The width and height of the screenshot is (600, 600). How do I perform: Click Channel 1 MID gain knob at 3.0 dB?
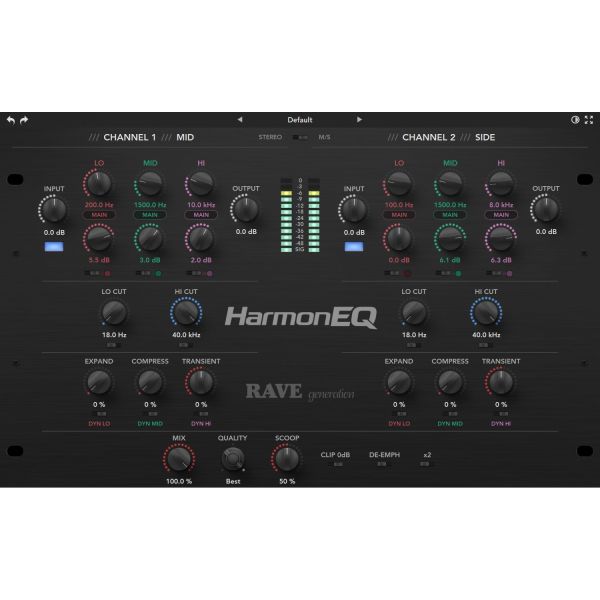tap(150, 238)
